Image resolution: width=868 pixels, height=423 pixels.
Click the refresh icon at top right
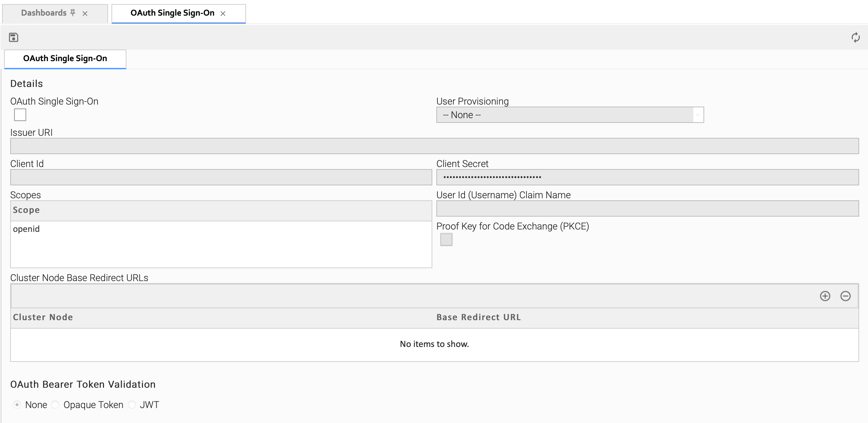855,37
